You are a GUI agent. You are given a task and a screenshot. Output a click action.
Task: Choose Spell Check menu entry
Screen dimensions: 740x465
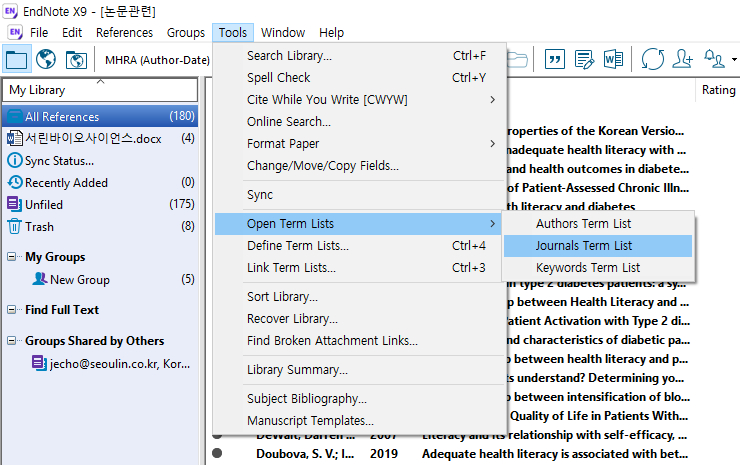[361, 77]
